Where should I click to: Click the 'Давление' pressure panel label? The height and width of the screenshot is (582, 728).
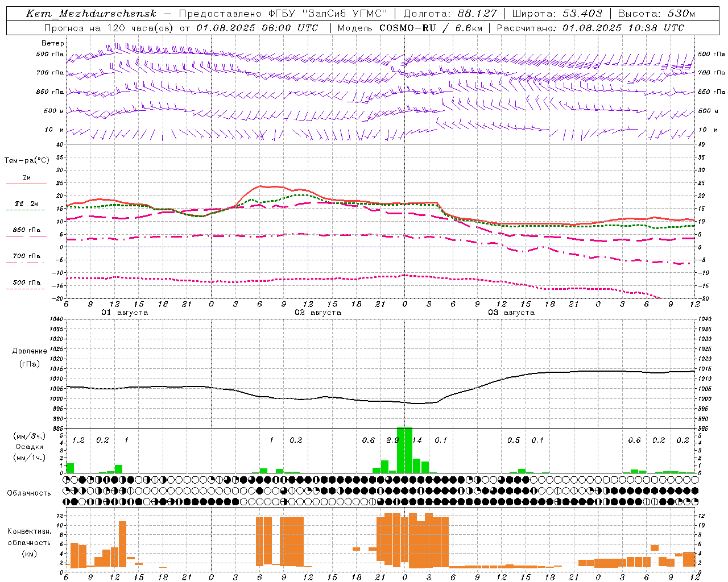click(x=30, y=351)
